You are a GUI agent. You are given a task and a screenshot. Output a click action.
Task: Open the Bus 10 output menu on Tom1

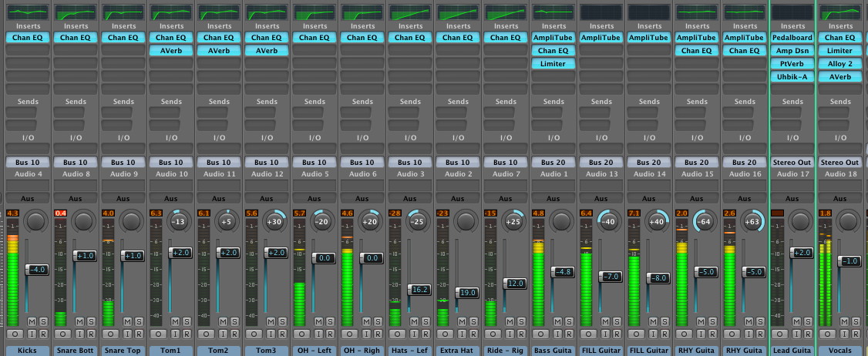click(x=170, y=163)
